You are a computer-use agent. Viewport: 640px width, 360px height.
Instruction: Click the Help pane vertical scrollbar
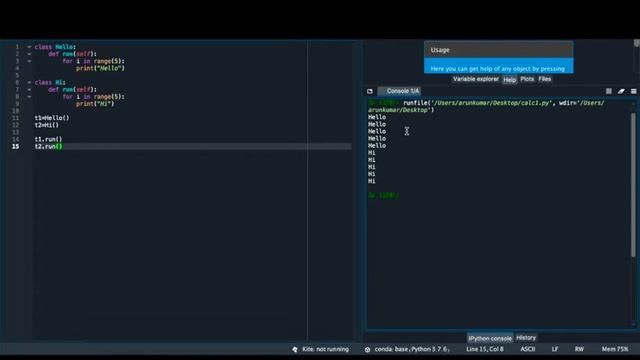(637, 43)
